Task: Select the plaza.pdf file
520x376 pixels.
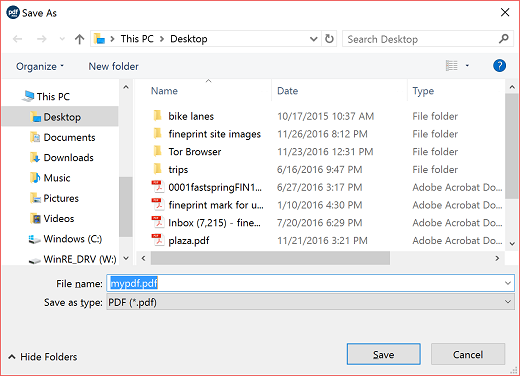Action: tap(189, 241)
